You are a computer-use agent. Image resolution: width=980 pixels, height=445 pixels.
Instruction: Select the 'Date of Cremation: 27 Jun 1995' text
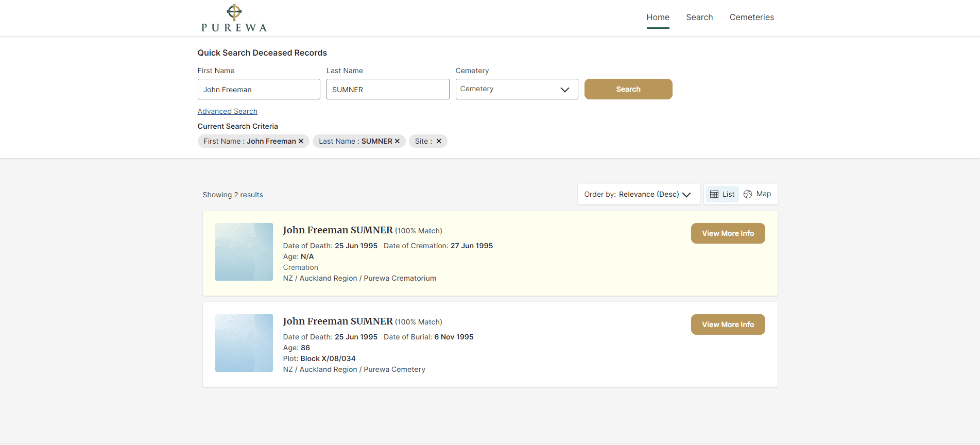point(438,246)
